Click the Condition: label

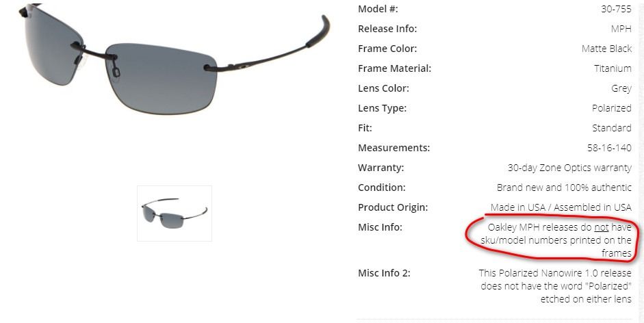(382, 188)
